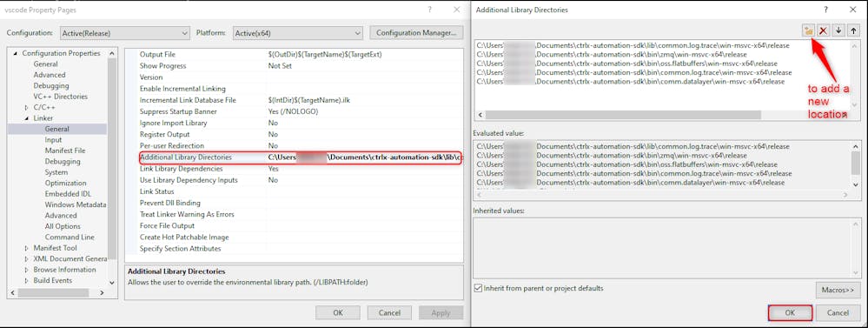Screen dimensions: 868x328
Task: Collapse the Linker tree node
Action: point(27,118)
